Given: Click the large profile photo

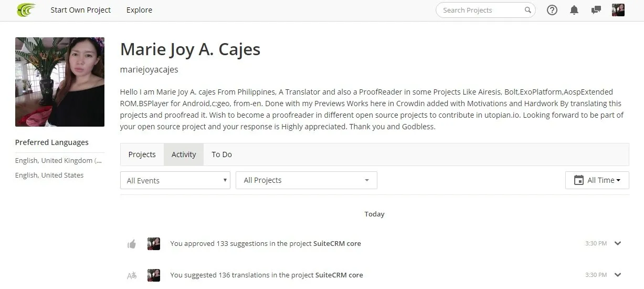Looking at the screenshot, I should (60, 82).
